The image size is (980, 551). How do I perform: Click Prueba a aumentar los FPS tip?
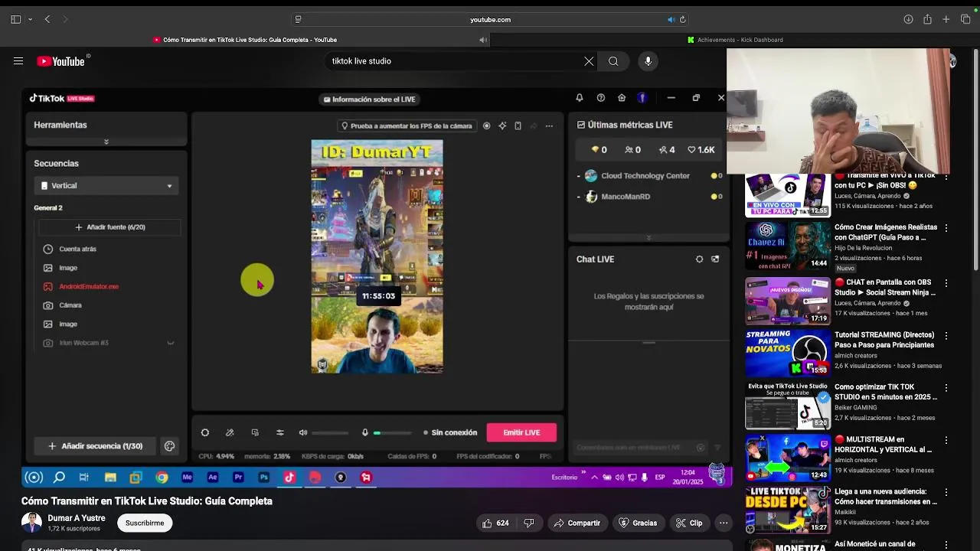pos(407,126)
